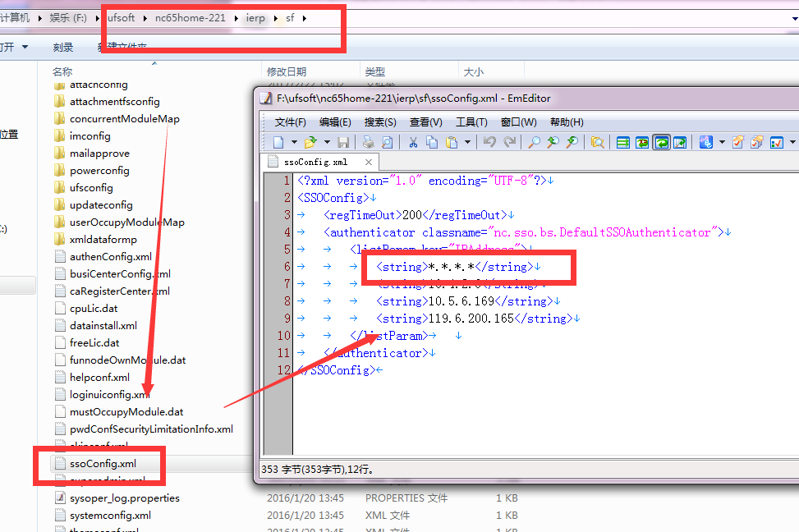
Task: Click the Undo arrow icon
Action: [489, 142]
